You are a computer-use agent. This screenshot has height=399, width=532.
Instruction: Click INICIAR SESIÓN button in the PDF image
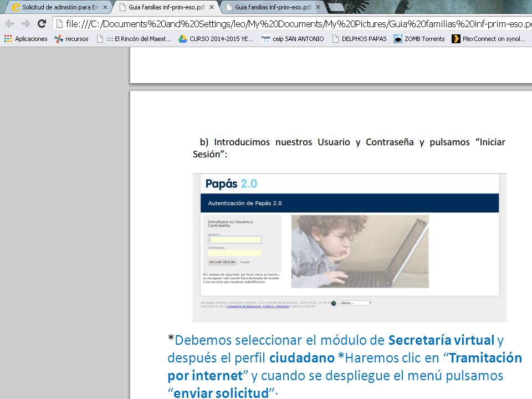pyautogui.click(x=222, y=262)
